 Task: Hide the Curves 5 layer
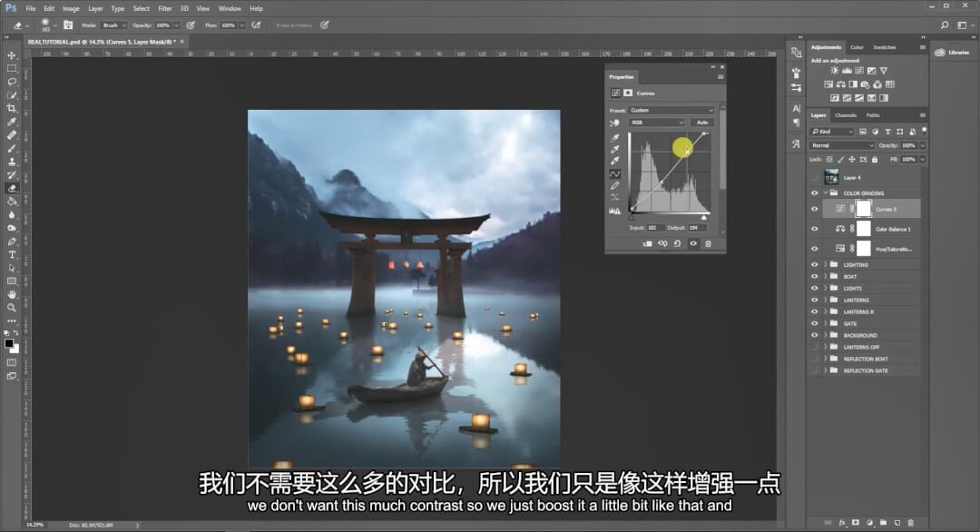[x=814, y=209]
